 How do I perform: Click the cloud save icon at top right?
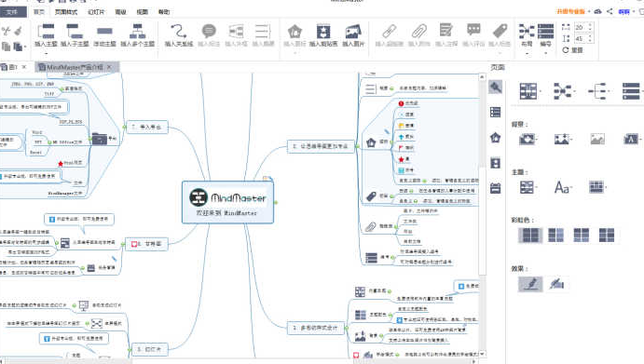tap(598, 11)
